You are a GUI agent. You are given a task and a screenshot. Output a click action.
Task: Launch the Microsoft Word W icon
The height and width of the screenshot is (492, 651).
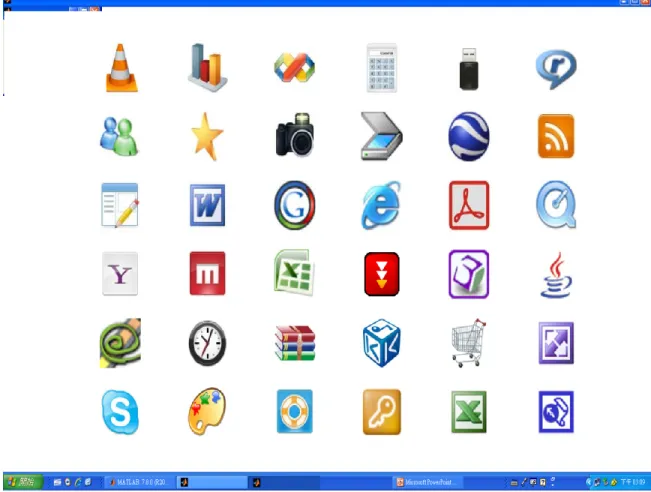[208, 205]
